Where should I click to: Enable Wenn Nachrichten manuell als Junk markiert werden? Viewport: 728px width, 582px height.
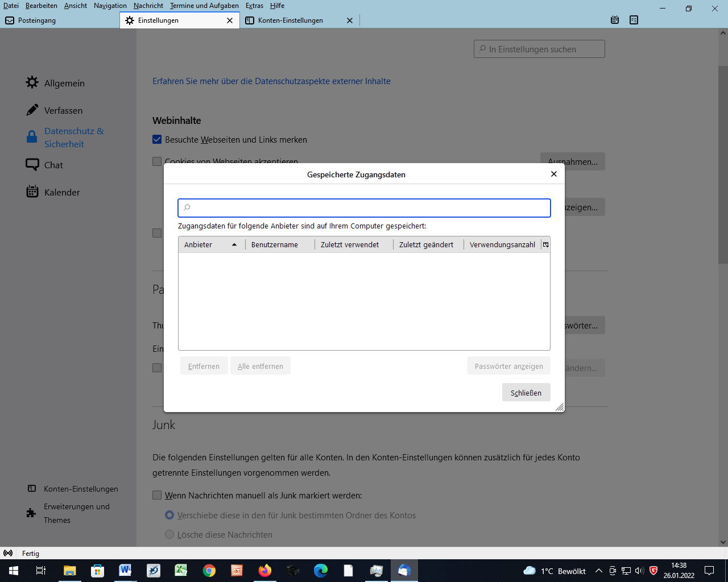pos(157,495)
